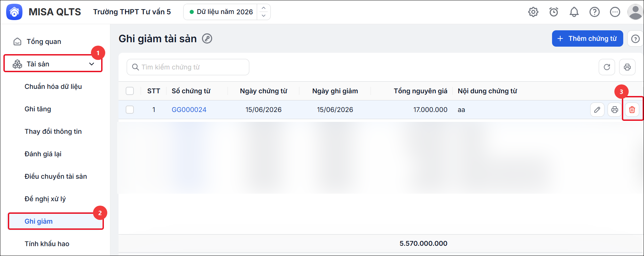Click the Thêm chứng từ button
This screenshot has height=256, width=644.
coord(587,38)
